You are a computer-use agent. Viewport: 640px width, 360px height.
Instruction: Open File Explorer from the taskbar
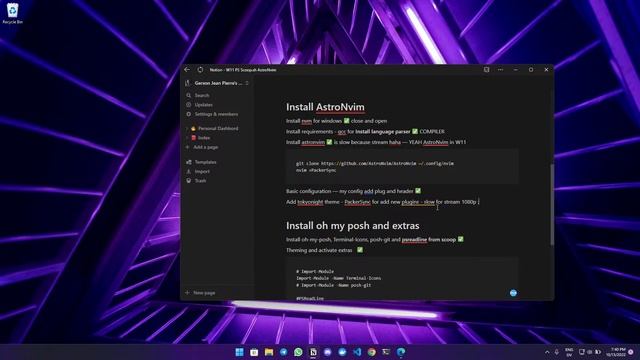point(269,352)
